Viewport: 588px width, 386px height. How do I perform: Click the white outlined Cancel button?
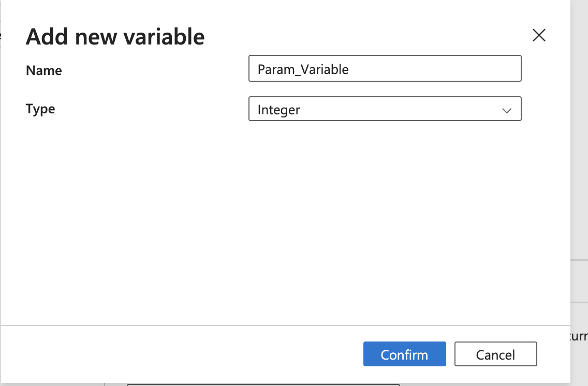click(496, 354)
